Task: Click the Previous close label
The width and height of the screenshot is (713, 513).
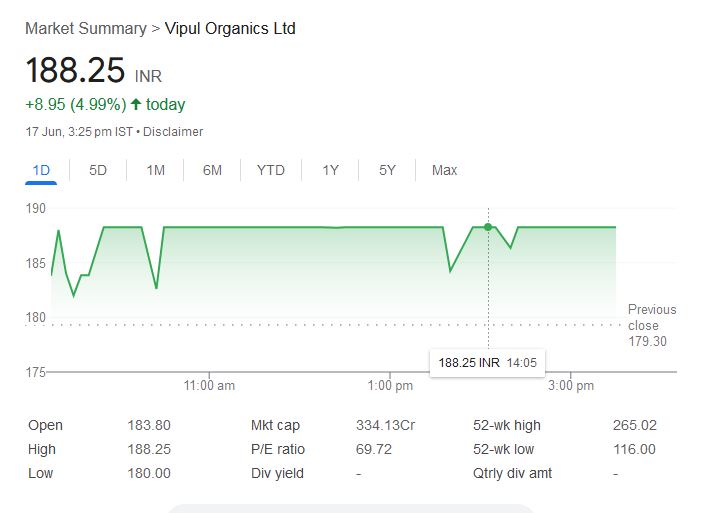Action: click(651, 318)
